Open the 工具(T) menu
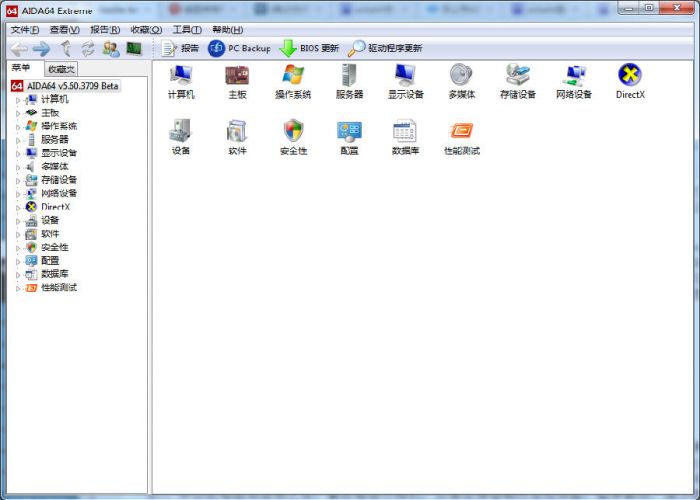Image resolution: width=700 pixels, height=500 pixels. [186, 29]
